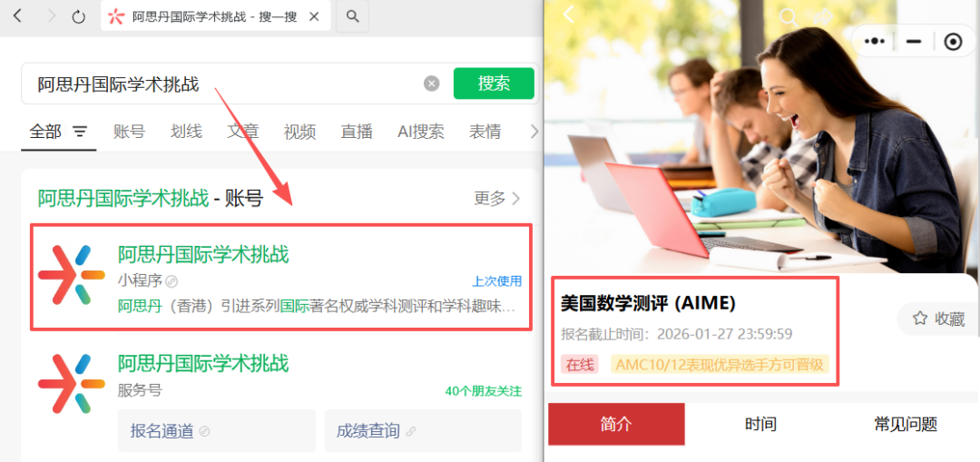Clear the search box with the X icon
Image resolution: width=980 pixels, height=462 pixels.
[x=431, y=84]
